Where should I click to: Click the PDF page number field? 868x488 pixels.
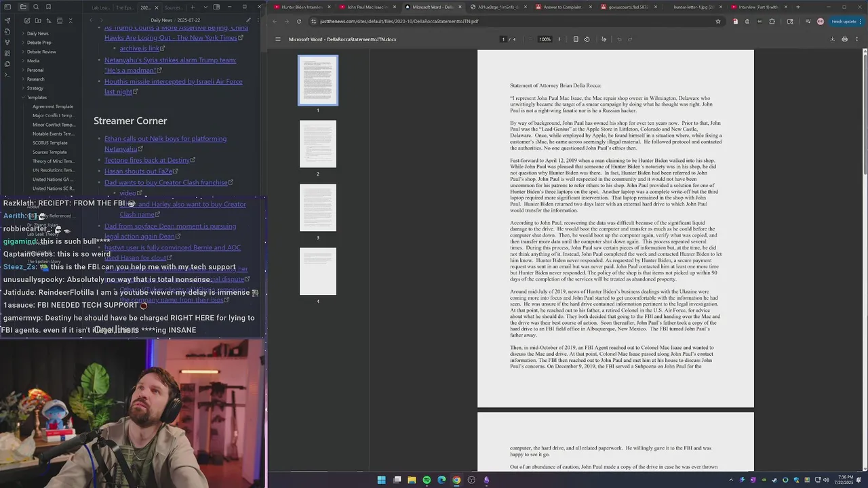[x=503, y=39]
